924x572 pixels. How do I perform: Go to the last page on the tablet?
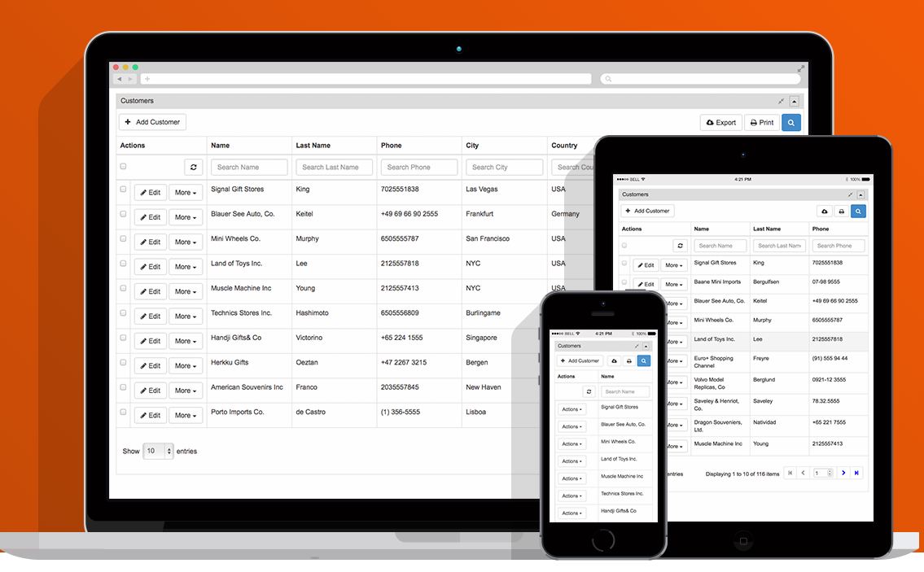click(856, 473)
